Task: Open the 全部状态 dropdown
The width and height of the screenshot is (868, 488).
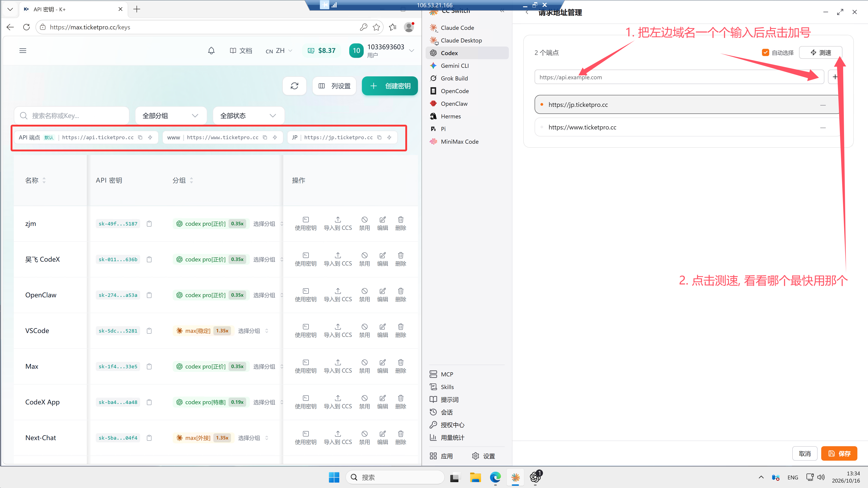Action: tap(249, 116)
